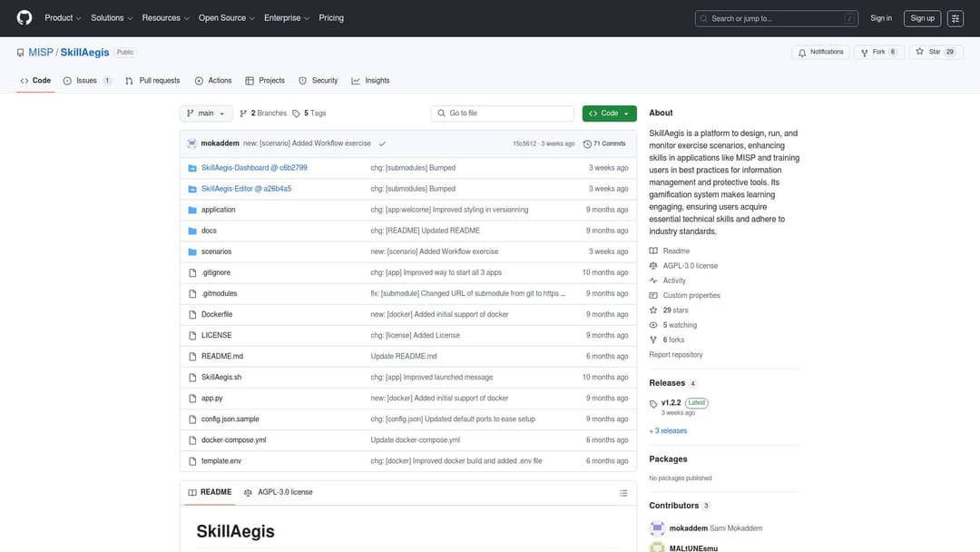Expand the Solutions menu
This screenshot has height=552, width=980.
pyautogui.click(x=112, y=18)
